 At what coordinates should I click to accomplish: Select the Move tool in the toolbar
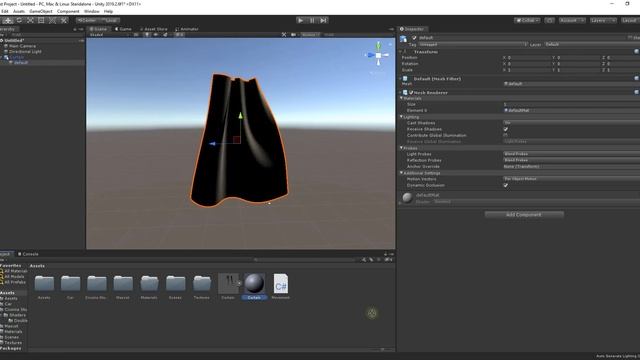click(x=8, y=20)
